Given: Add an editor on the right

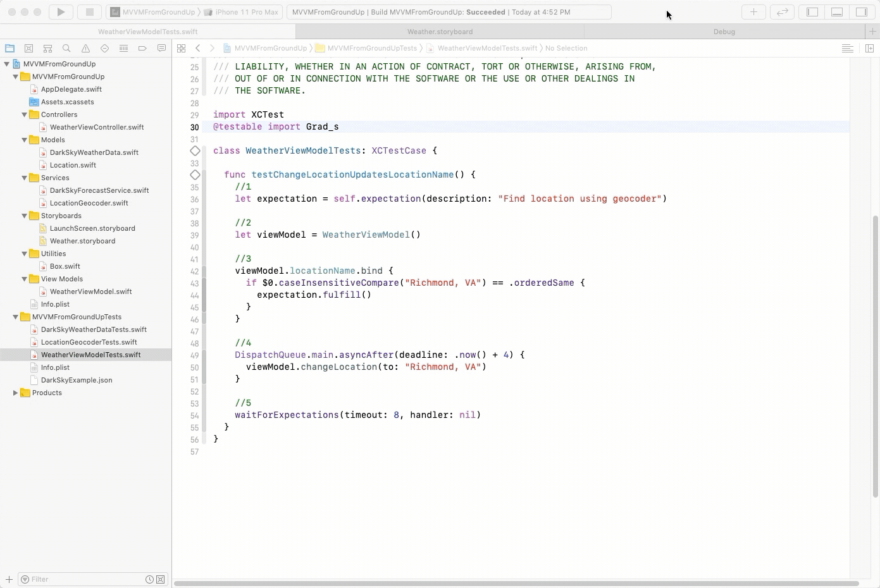Looking at the screenshot, I should click(869, 48).
